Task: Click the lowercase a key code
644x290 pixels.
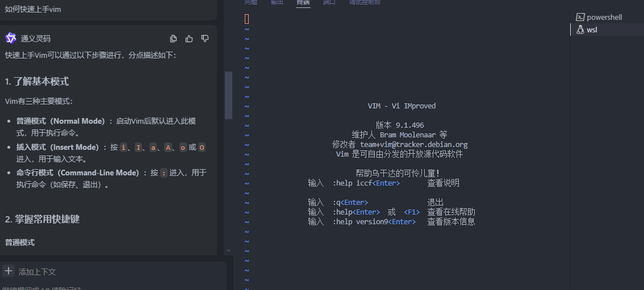Action: pyautogui.click(x=153, y=147)
